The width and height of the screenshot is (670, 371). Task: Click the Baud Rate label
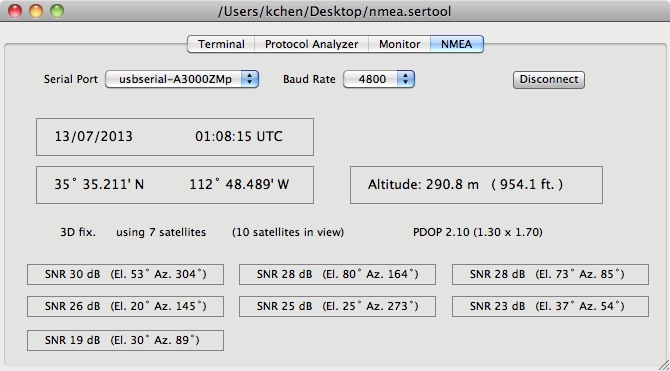309,79
